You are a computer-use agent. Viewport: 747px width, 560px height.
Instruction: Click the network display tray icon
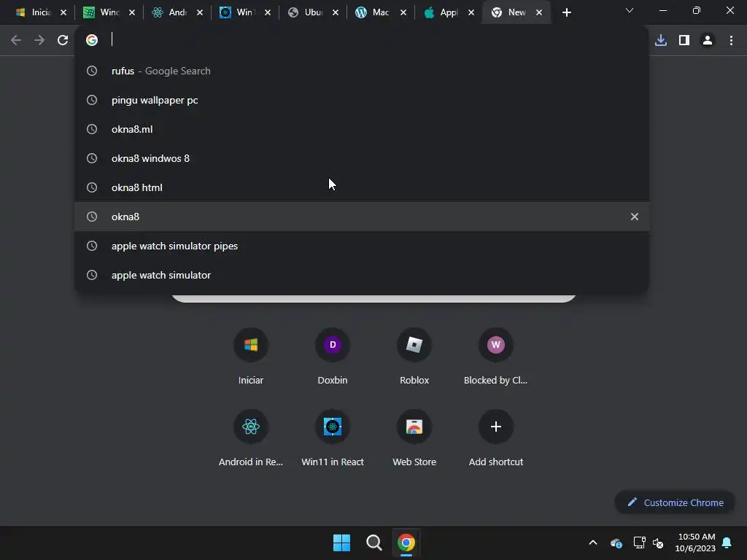click(x=639, y=542)
